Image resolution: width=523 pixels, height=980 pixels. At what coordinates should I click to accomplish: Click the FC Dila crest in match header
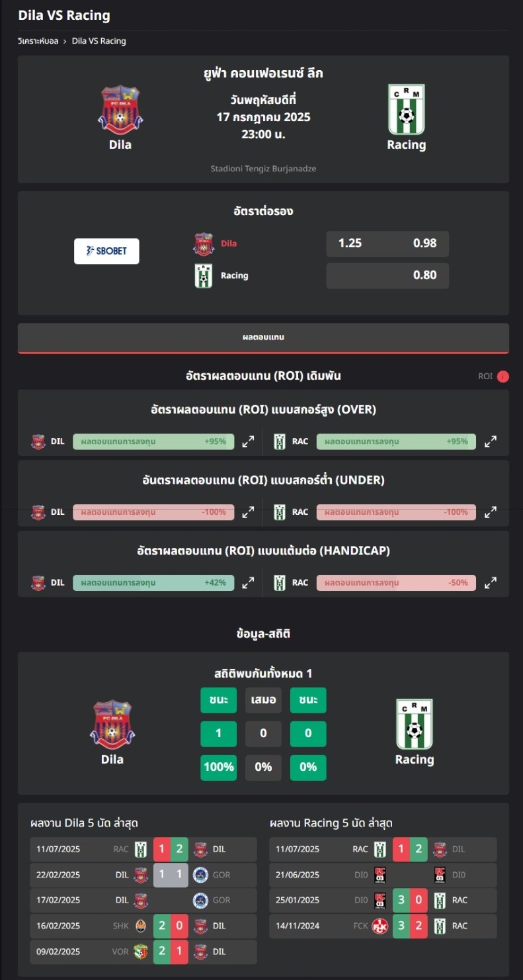pos(120,109)
